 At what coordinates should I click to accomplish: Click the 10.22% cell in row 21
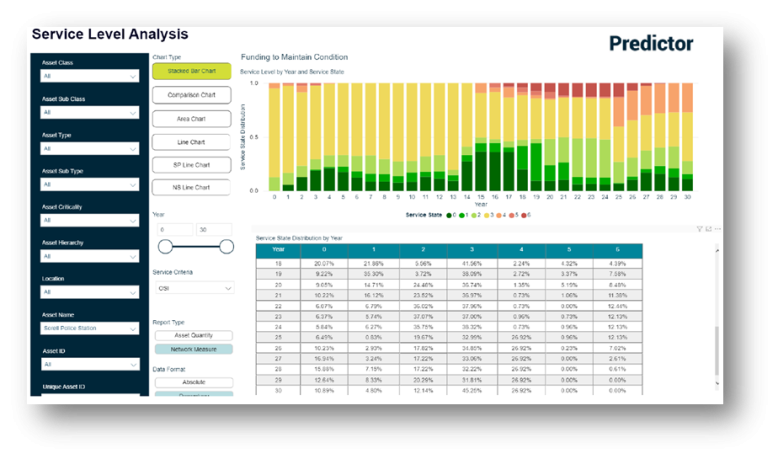coord(324,295)
